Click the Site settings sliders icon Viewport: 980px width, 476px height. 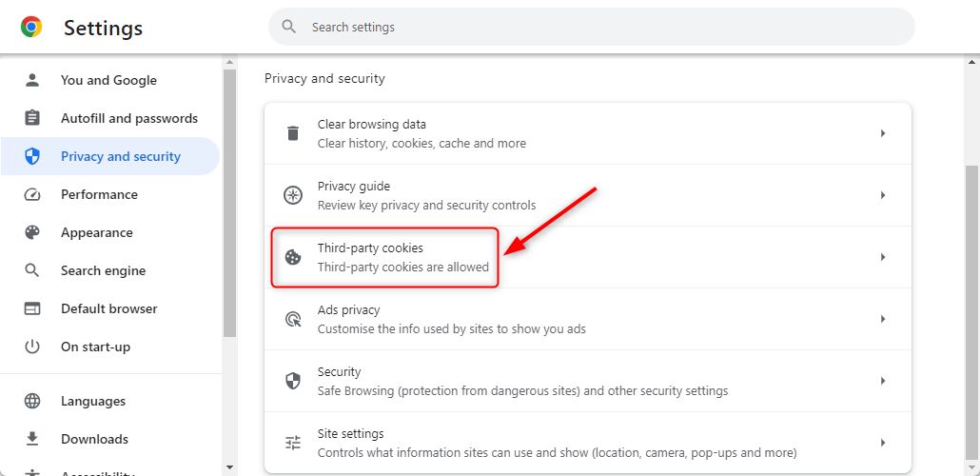tap(292, 443)
